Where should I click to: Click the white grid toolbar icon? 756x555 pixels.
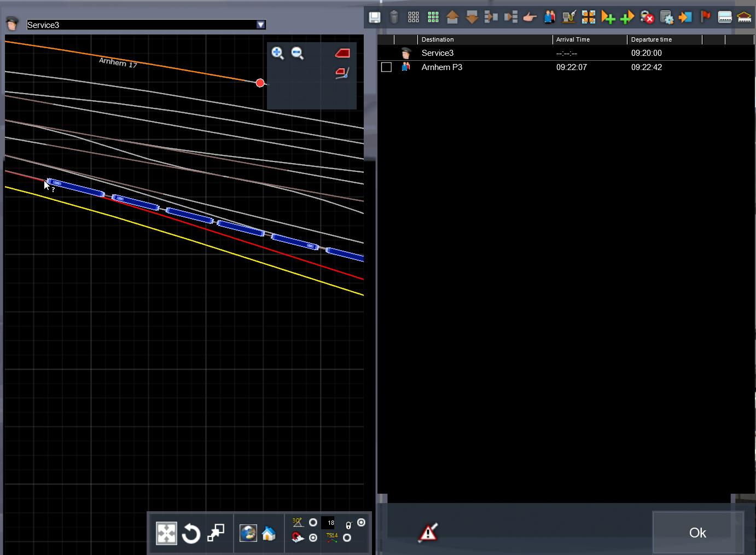click(x=414, y=18)
